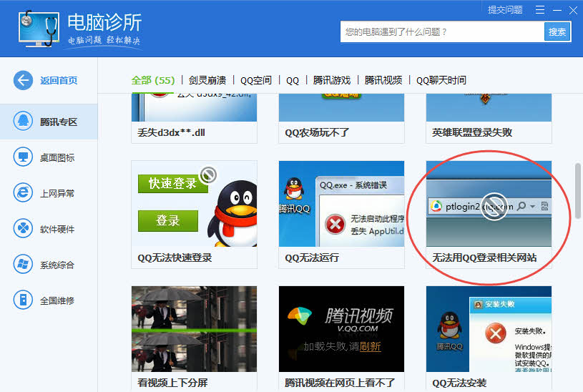The height and width of the screenshot is (392, 583).
Task: Open the 软件硬件 clover icon
Action: (x=23, y=228)
